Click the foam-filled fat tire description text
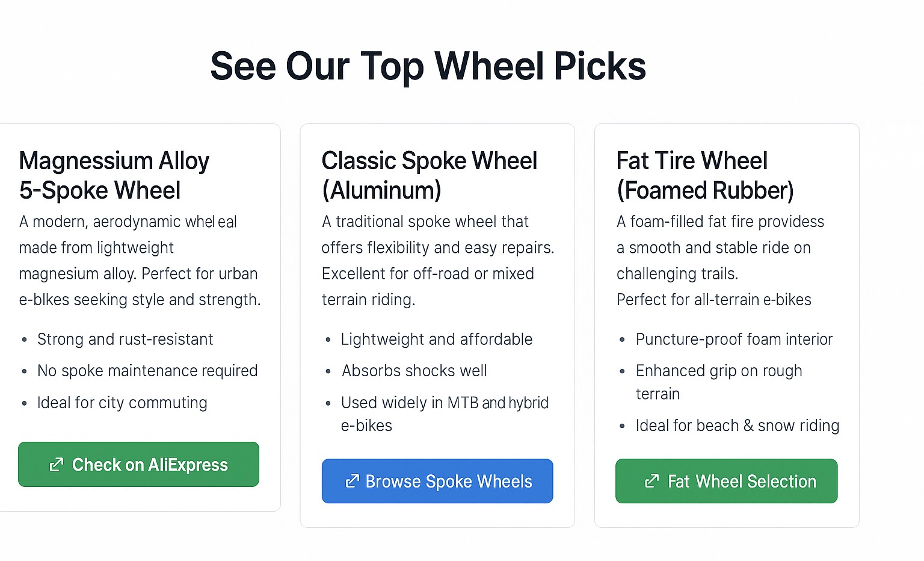The width and height of the screenshot is (924, 561). click(x=720, y=261)
